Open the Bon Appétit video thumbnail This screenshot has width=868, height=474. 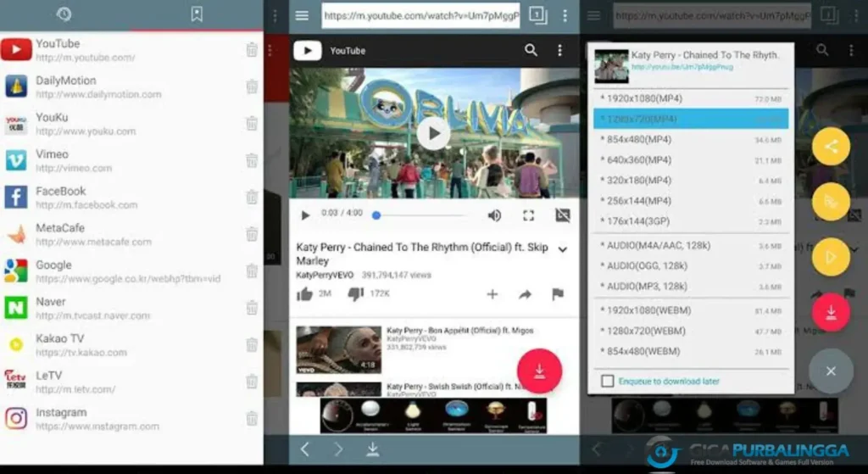[339, 349]
